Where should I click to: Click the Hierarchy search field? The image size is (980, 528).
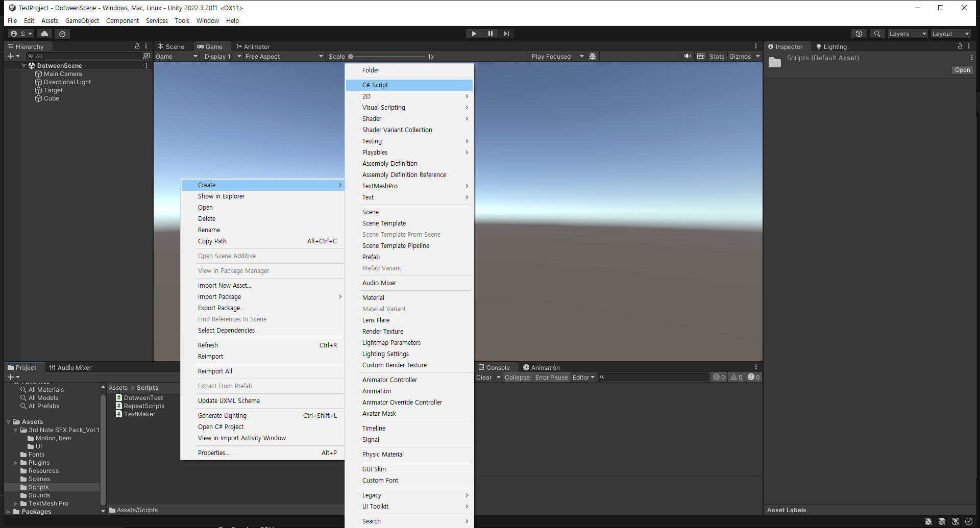[84, 56]
